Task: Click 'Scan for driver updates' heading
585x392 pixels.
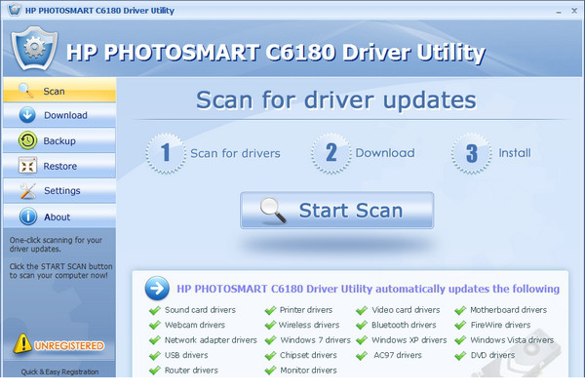Action: [x=336, y=100]
